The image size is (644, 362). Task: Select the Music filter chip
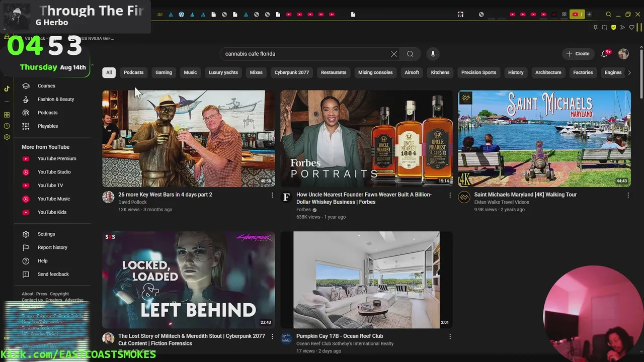coord(190,72)
